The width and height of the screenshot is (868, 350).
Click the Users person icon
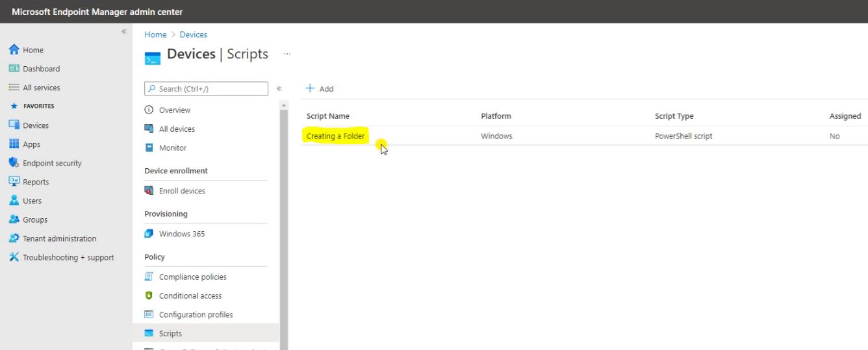[14, 201]
